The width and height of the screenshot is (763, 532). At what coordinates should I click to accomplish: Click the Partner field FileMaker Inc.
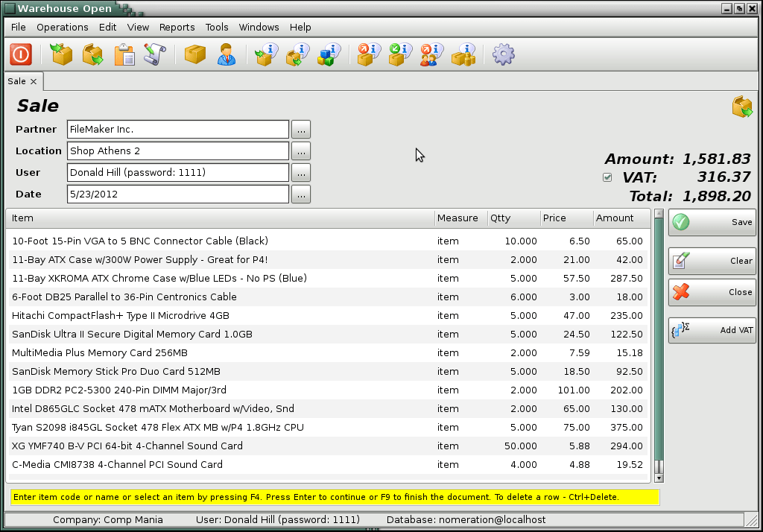pos(178,130)
